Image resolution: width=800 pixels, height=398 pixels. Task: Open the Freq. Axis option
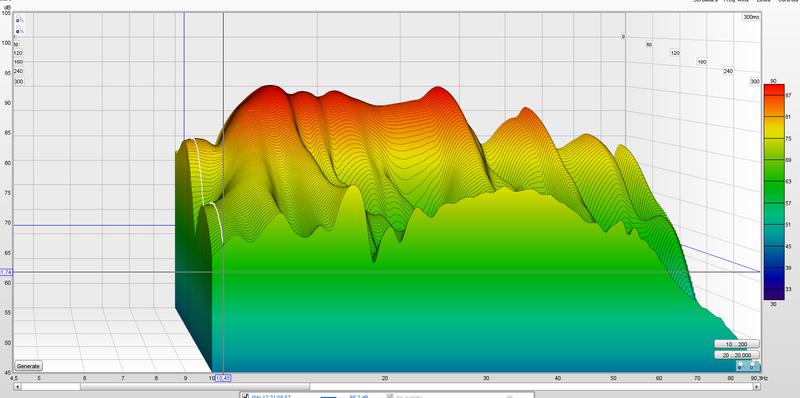coord(736,1)
